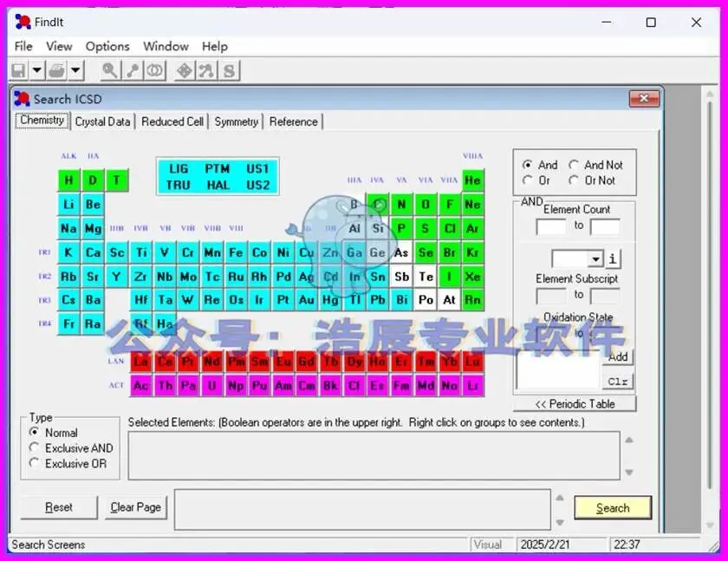The image size is (728, 561).
Task: Click the i info button beside dropdown
Action: coord(613,258)
